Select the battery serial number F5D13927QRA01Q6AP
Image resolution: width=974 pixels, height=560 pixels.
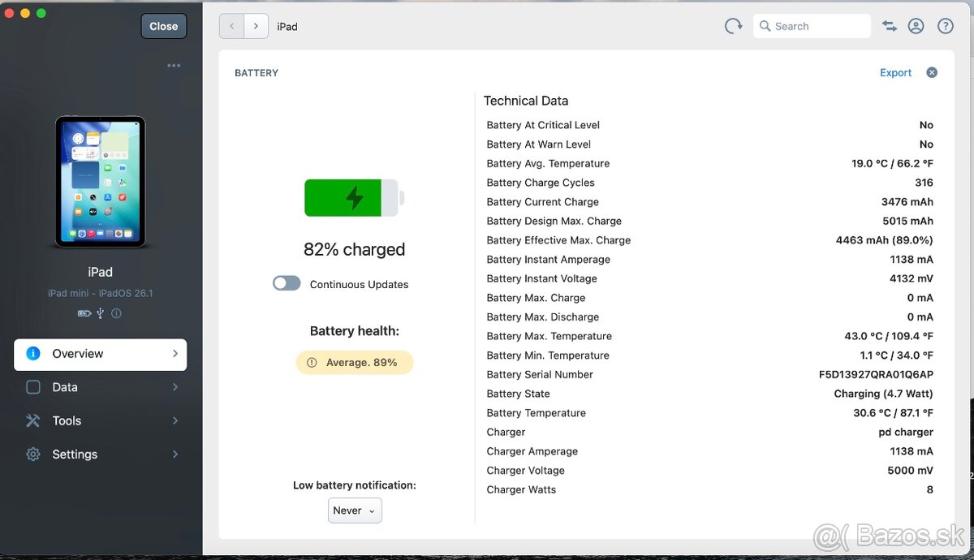876,374
